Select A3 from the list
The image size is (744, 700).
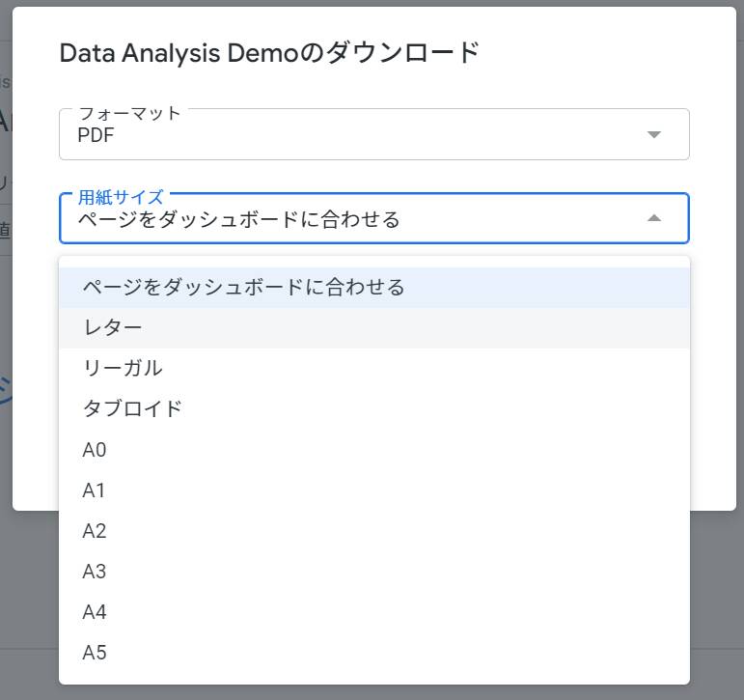coord(95,572)
